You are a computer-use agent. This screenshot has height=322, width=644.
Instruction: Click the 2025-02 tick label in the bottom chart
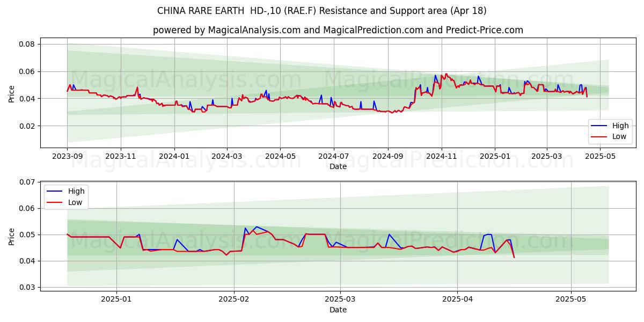(235, 299)
